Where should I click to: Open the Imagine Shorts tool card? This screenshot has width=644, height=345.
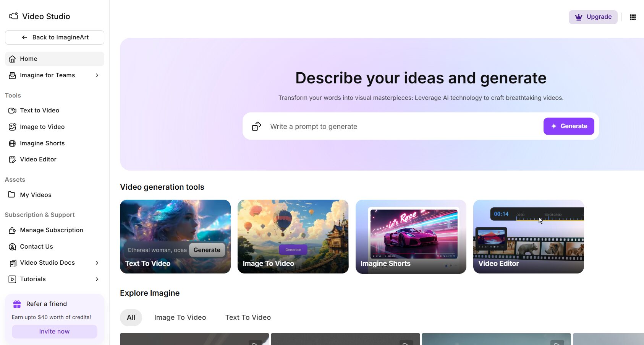411,236
